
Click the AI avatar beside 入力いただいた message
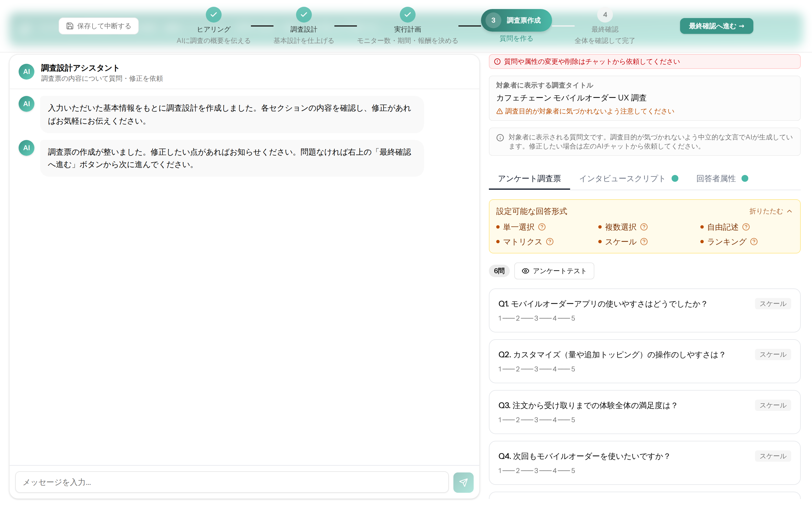coord(27,104)
